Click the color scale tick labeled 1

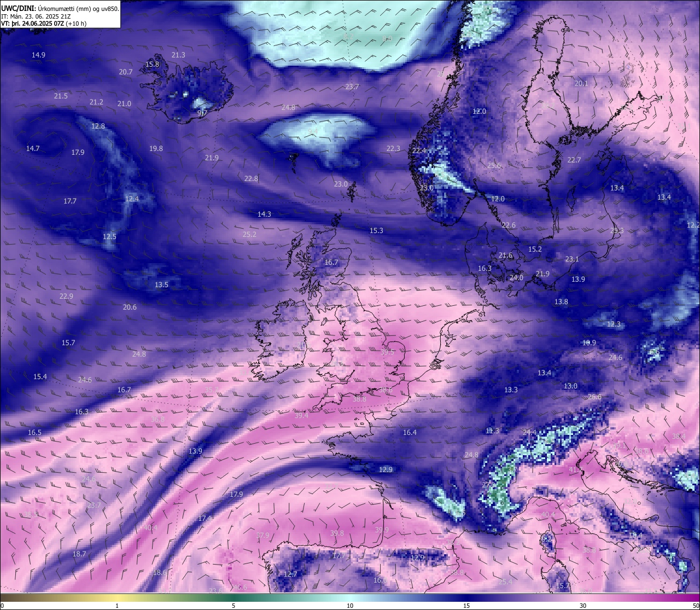click(x=117, y=606)
